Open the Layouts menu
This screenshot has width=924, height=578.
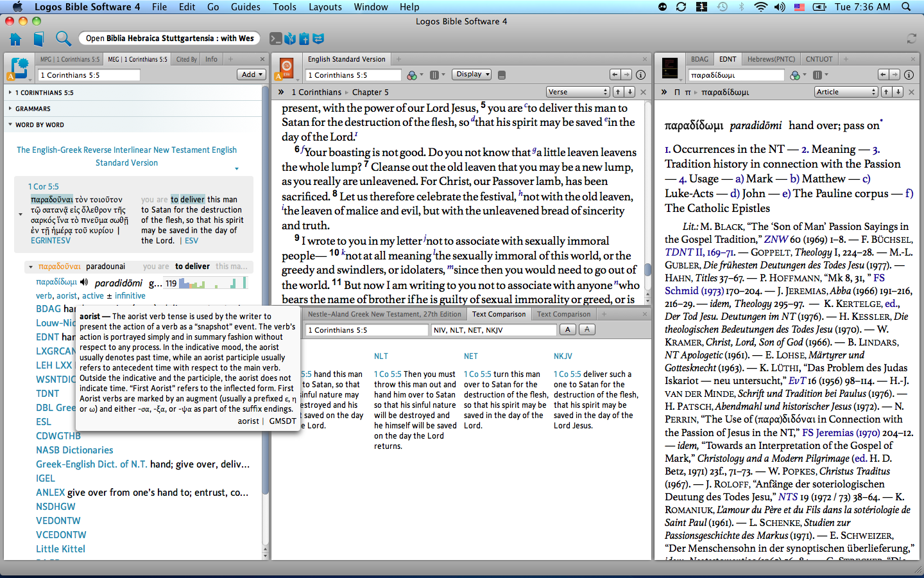point(325,7)
